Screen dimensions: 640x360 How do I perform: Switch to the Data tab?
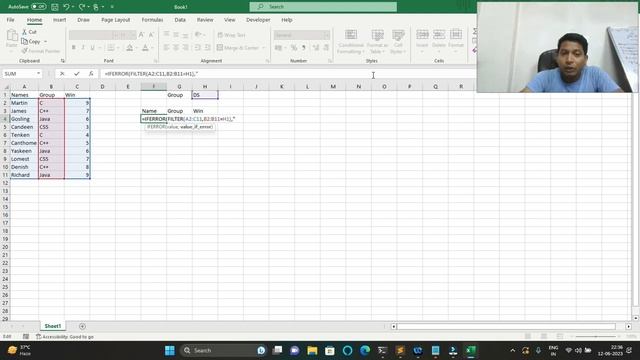coord(180,20)
